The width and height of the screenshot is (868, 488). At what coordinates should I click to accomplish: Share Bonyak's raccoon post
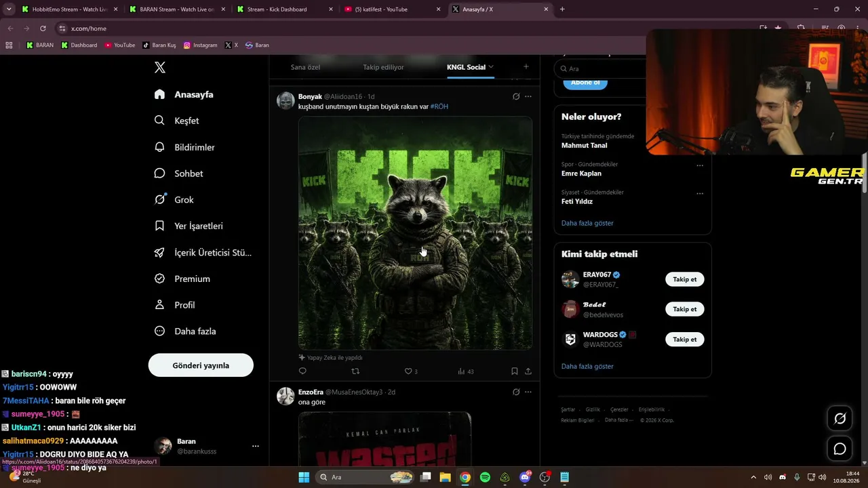click(x=528, y=371)
